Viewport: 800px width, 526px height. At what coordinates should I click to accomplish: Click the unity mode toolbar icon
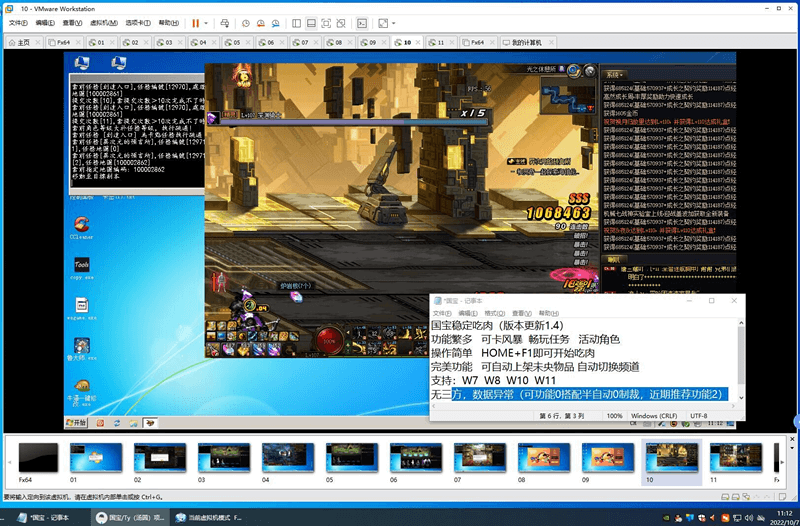341,23
